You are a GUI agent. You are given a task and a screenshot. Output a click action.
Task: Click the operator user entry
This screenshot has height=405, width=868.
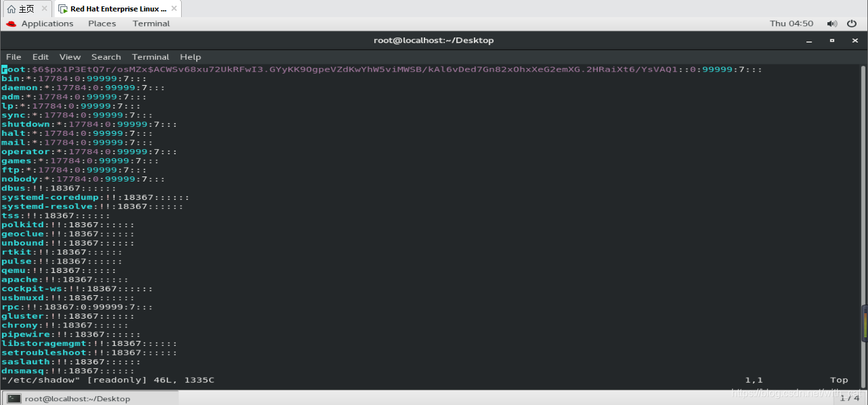pyautogui.click(x=89, y=152)
